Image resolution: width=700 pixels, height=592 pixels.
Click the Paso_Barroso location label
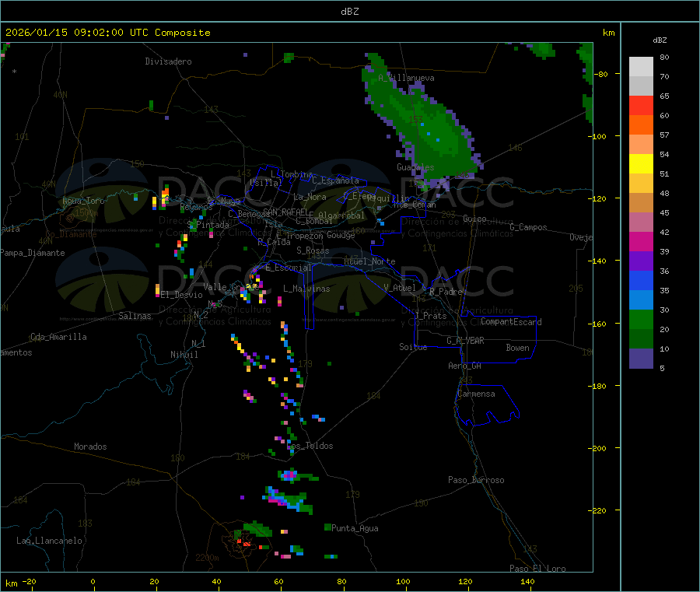pyautogui.click(x=476, y=480)
